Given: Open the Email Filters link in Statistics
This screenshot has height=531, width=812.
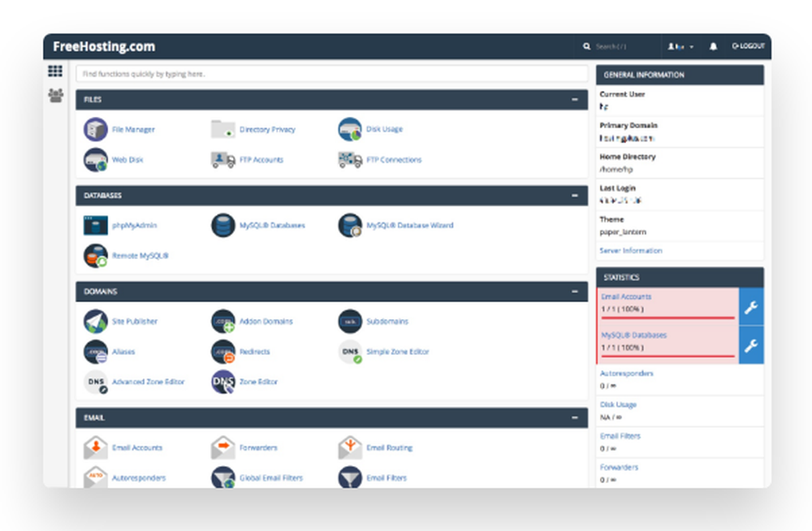Looking at the screenshot, I should (x=620, y=436).
